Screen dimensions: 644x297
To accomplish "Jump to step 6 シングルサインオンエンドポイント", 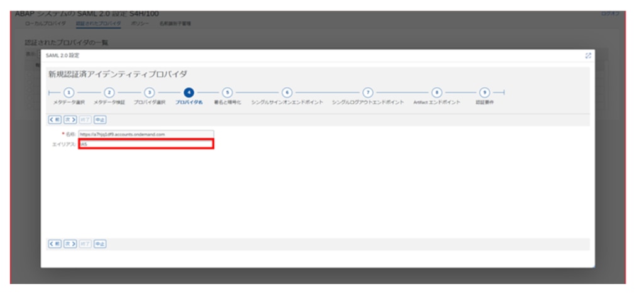I will (x=287, y=92).
